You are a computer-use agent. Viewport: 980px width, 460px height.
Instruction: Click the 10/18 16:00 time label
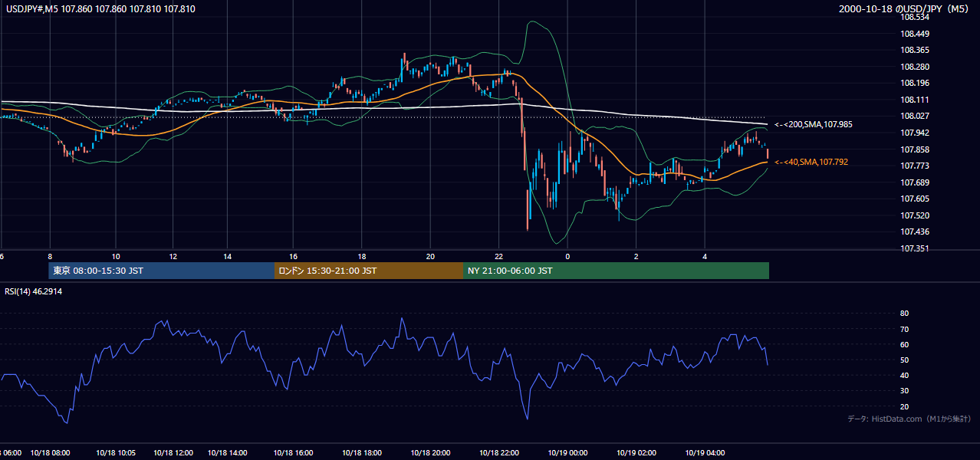coord(294,452)
